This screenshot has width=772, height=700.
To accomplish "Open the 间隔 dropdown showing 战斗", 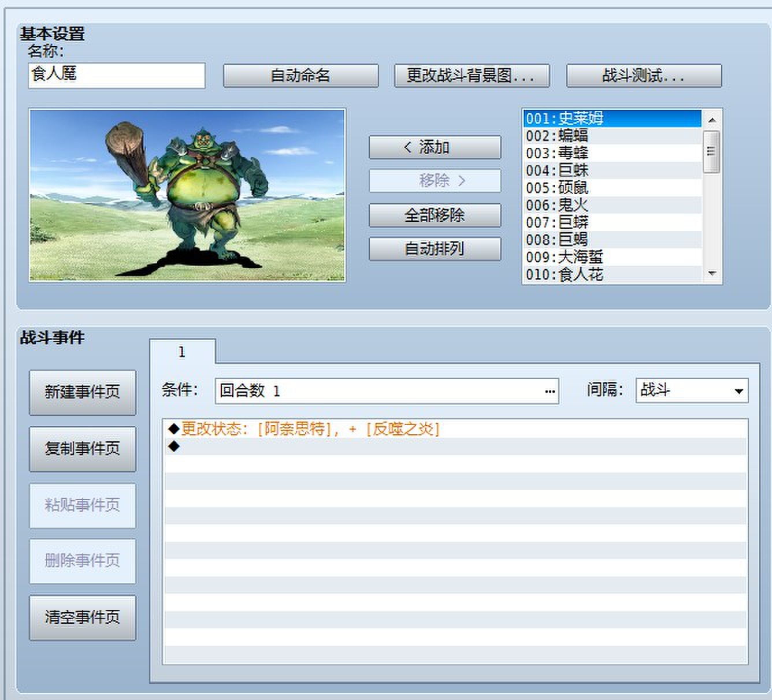I will tap(692, 390).
